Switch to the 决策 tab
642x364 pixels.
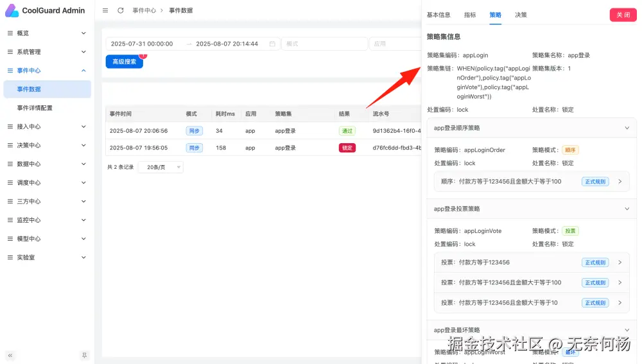[x=521, y=15]
